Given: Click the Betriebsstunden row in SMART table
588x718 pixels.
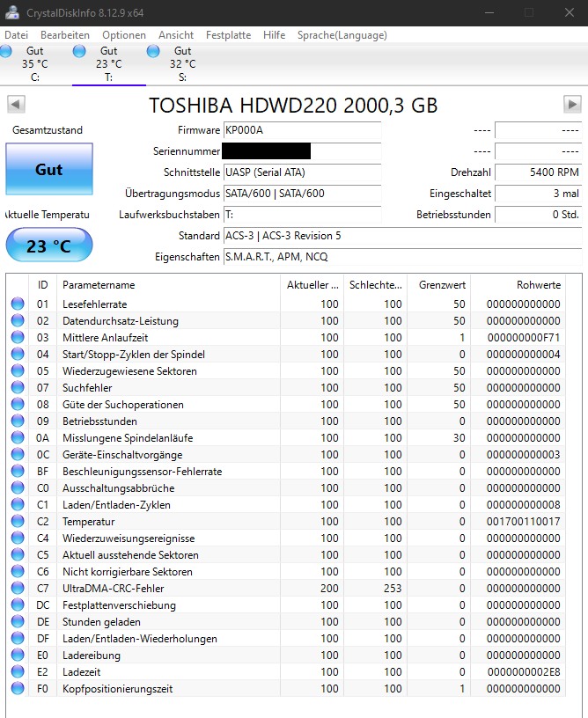Looking at the screenshot, I should tap(285, 421).
